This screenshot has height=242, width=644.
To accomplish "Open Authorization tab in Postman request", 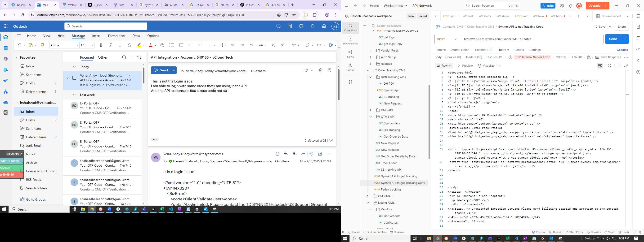I will pos(460,50).
